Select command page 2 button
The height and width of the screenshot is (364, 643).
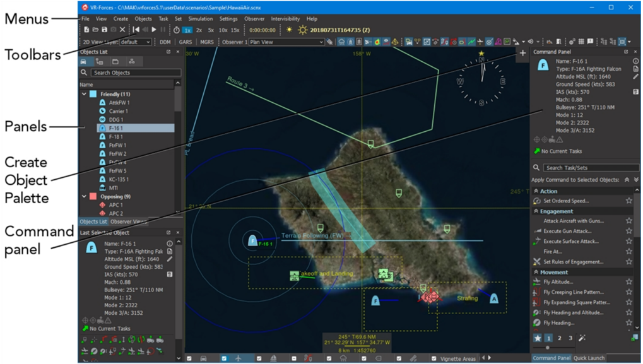[559, 338]
